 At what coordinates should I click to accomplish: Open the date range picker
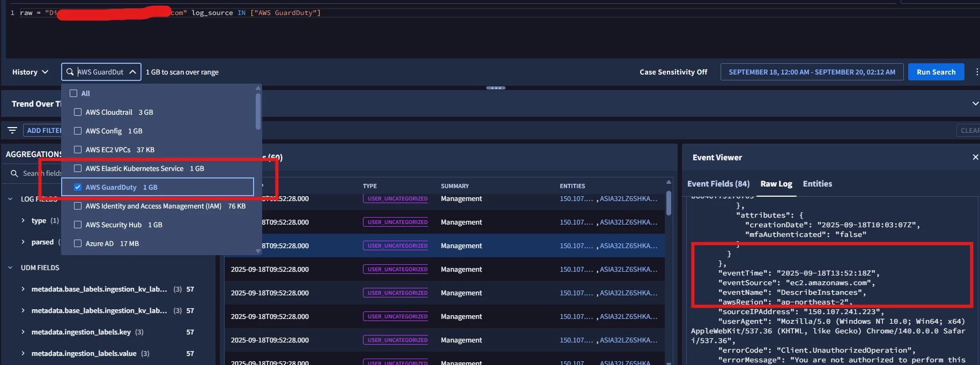[812, 72]
